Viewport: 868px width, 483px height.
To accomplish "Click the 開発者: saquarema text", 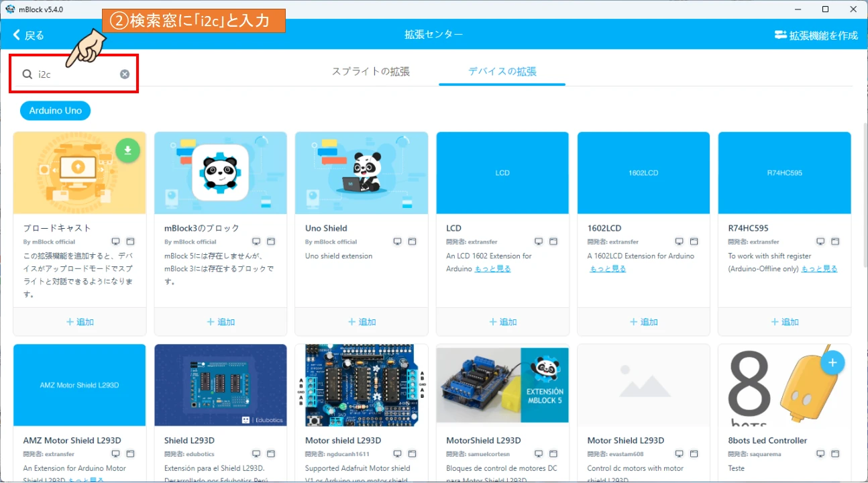I will 755,454.
